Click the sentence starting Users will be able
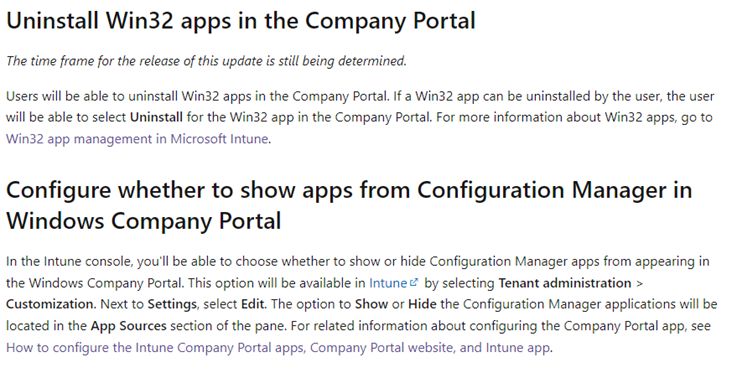The width and height of the screenshot is (737, 378). [197, 96]
